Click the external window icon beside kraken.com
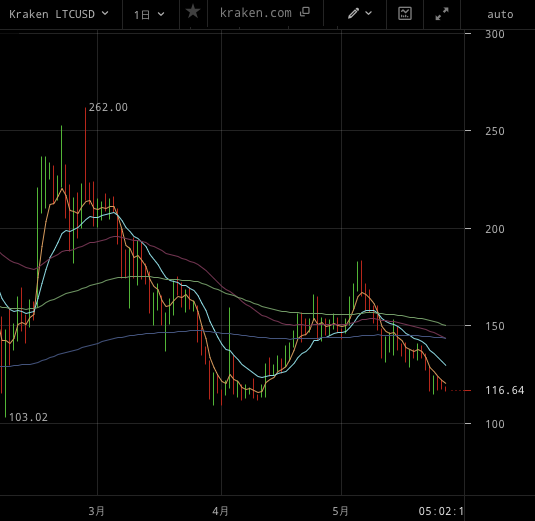 [x=305, y=12]
